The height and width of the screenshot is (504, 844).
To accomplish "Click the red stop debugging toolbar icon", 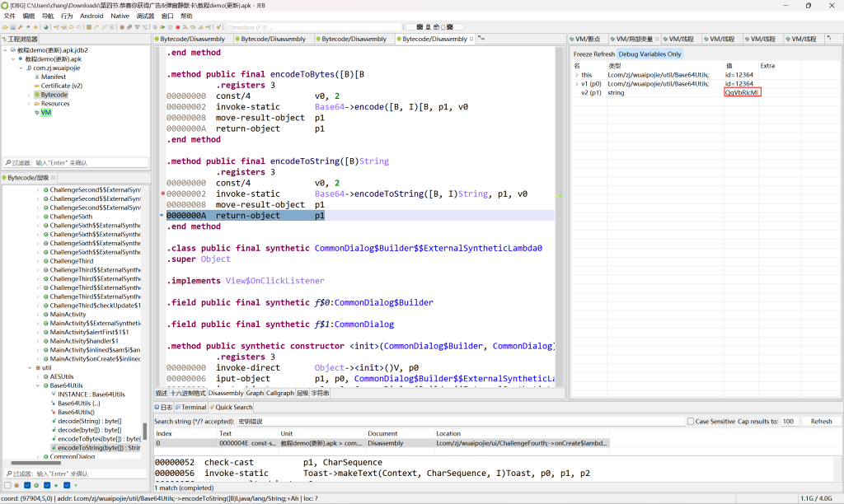I will point(177,27).
